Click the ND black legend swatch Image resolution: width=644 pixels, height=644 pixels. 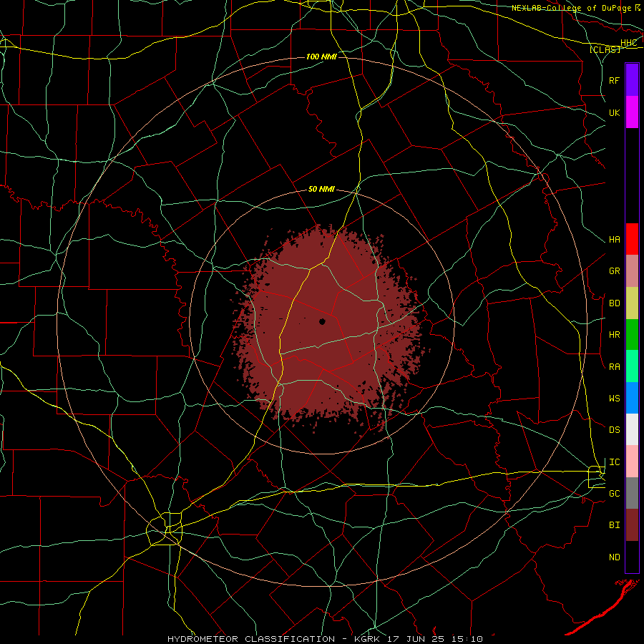632,557
